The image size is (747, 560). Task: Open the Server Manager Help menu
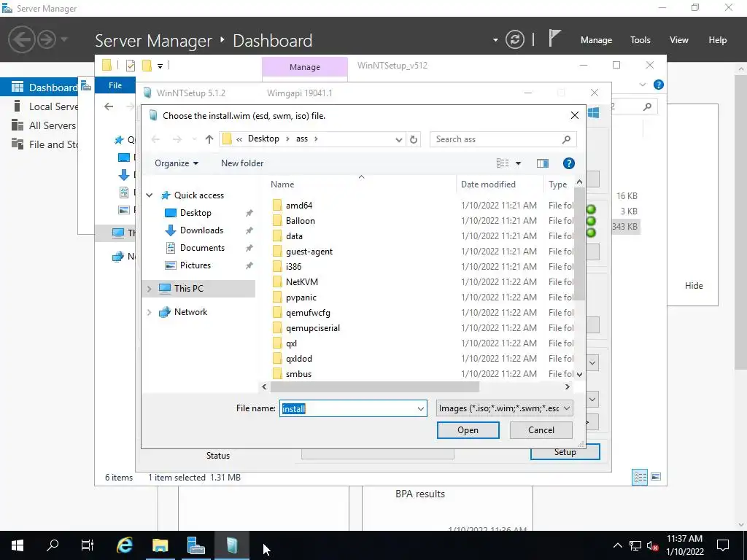click(718, 40)
